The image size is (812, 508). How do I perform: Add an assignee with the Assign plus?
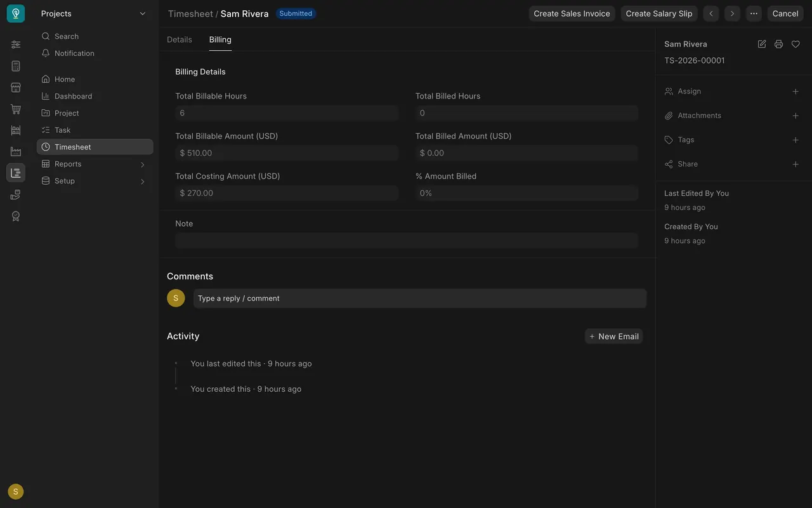click(x=796, y=91)
